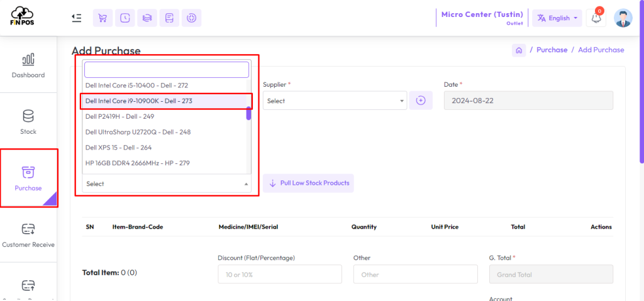Click the Total Item: 0 (0) label
This screenshot has width=644, height=301.
(x=109, y=272)
